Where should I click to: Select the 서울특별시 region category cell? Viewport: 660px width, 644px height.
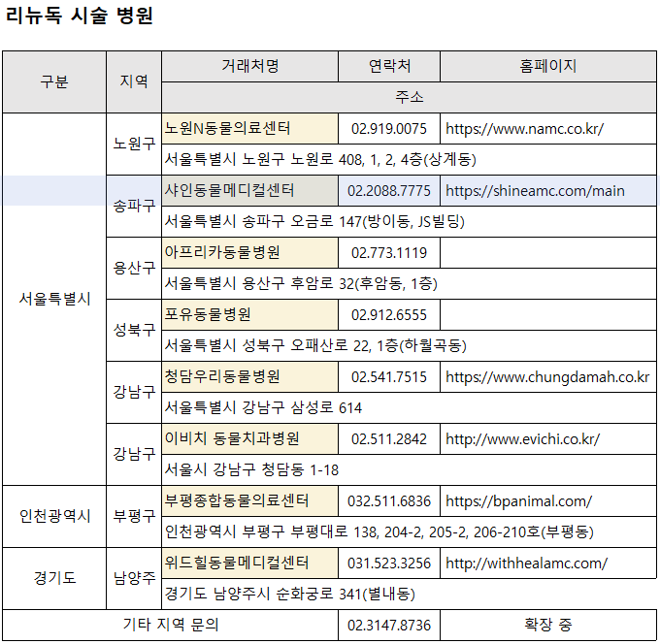point(54,299)
